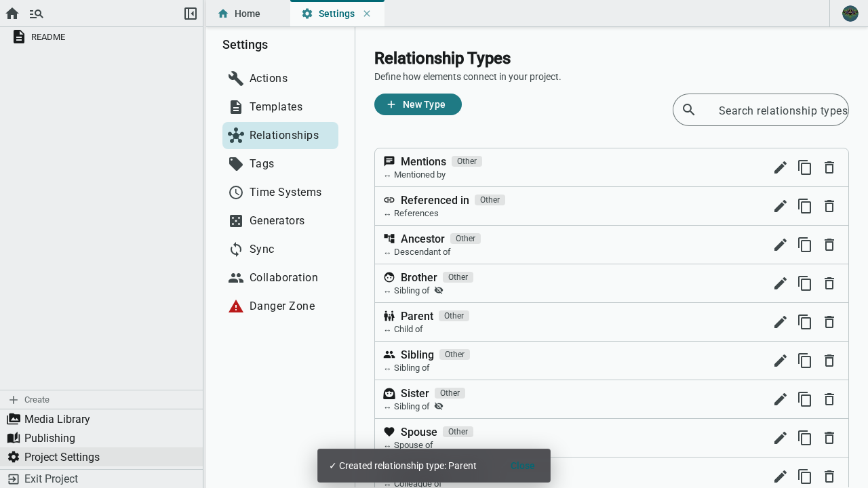This screenshot has width=868, height=488.
Task: Edit the Mentions relationship type
Action: 781,167
